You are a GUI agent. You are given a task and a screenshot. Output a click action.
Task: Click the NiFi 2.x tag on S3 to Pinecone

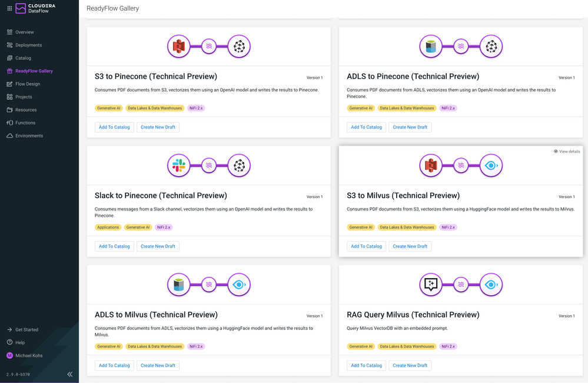click(x=196, y=108)
